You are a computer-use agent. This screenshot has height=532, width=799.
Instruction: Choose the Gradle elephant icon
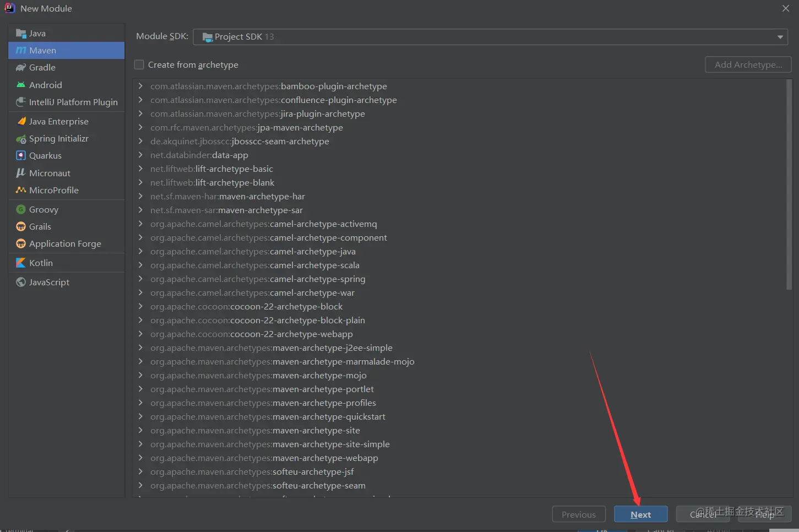click(21, 68)
